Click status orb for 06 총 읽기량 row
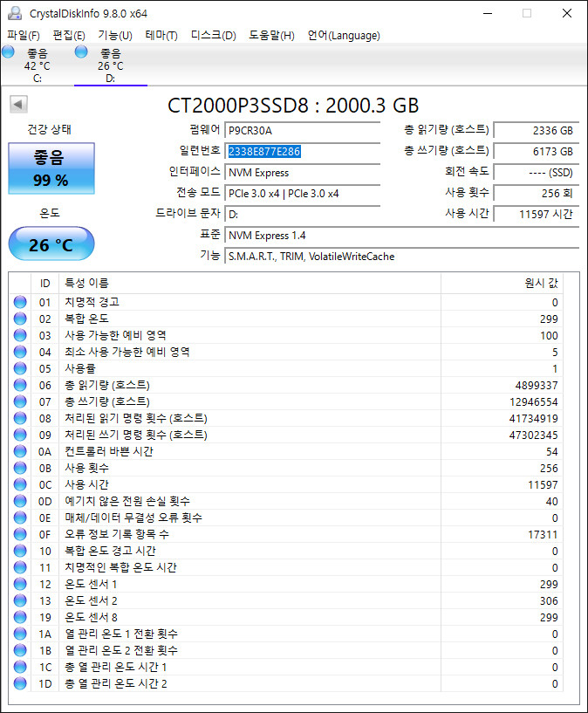Viewport: 588px width, 713px height. click(20, 385)
